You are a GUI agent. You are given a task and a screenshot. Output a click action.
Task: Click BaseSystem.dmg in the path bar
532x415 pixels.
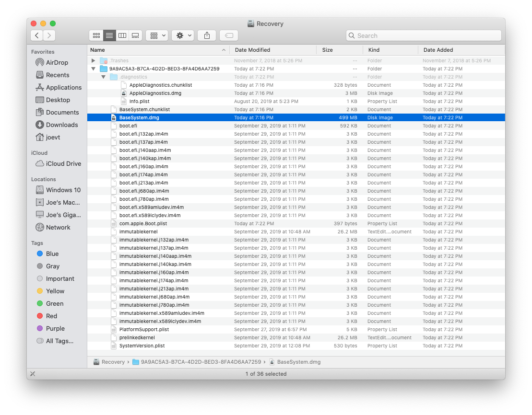295,362
